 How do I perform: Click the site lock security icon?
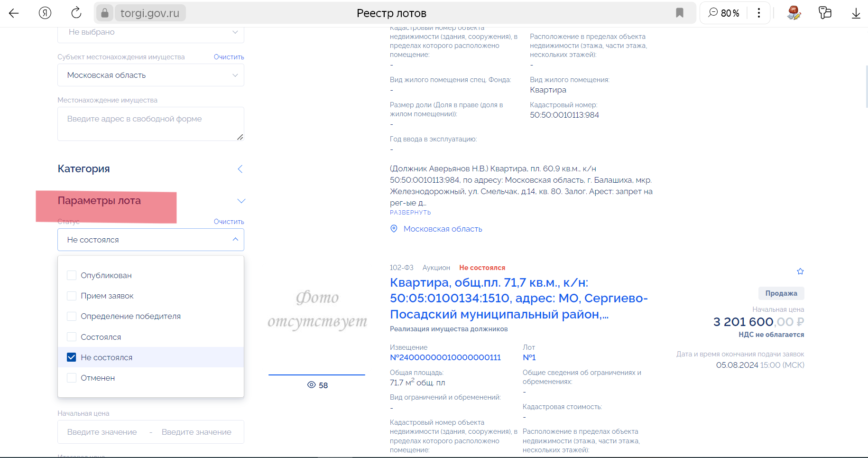tap(105, 13)
